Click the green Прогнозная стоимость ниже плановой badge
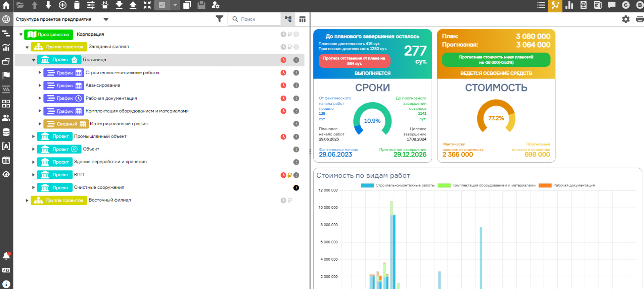The width and height of the screenshot is (644, 289). (496, 60)
